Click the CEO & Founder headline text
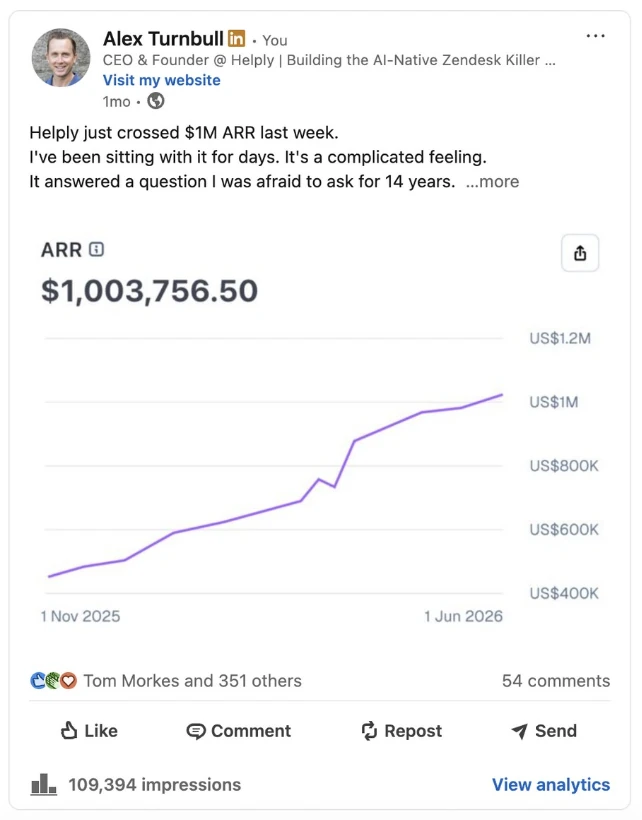The image size is (642, 820). (329, 60)
